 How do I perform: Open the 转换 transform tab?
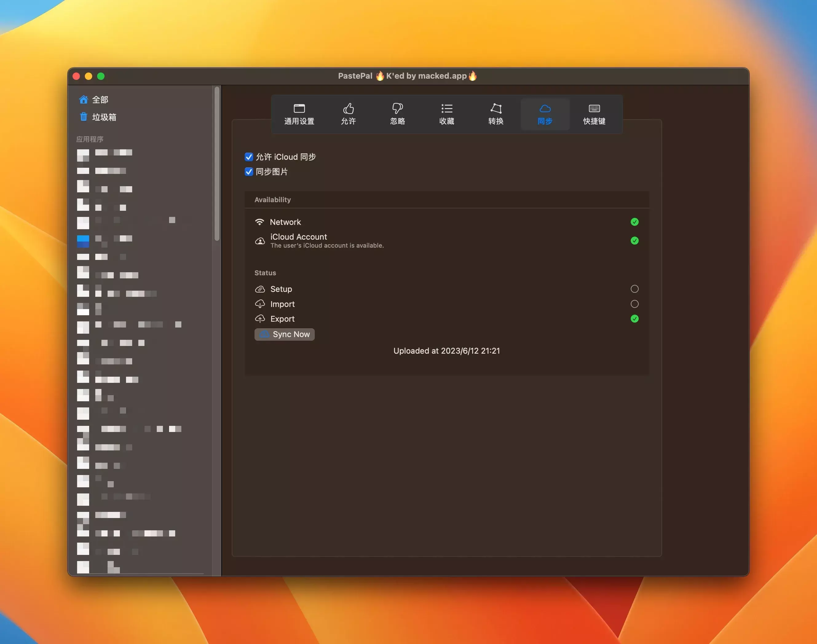[x=495, y=114]
